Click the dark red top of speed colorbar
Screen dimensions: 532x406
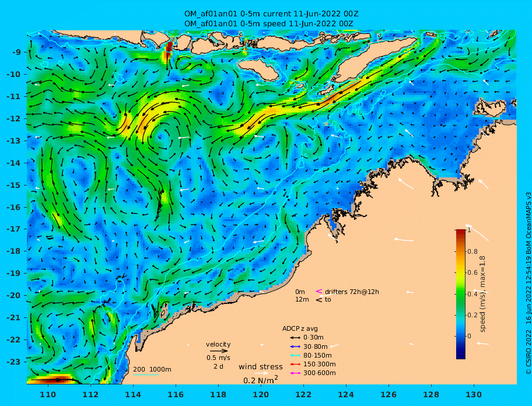[x=461, y=231]
